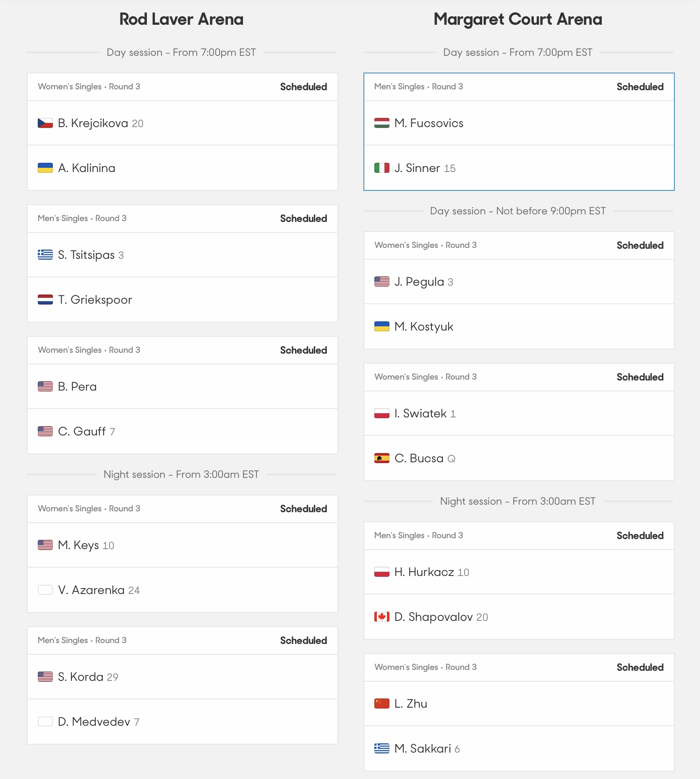Click the Netherlands flag beside T. Griekspoor
The height and width of the screenshot is (779, 700).
[45, 300]
